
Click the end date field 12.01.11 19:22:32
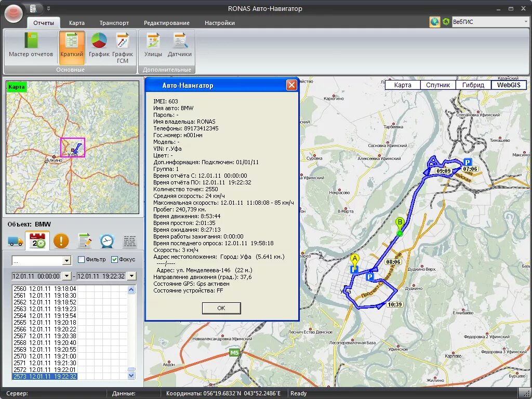(x=101, y=276)
